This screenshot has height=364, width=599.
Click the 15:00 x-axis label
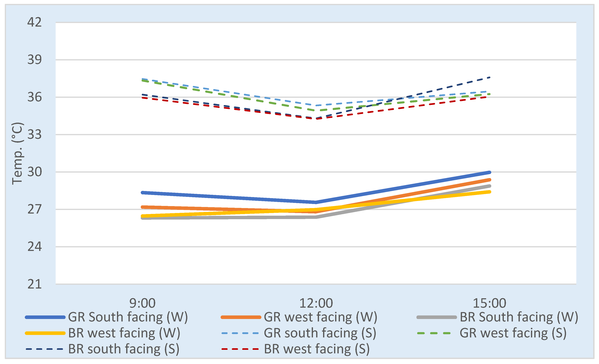[489, 303]
